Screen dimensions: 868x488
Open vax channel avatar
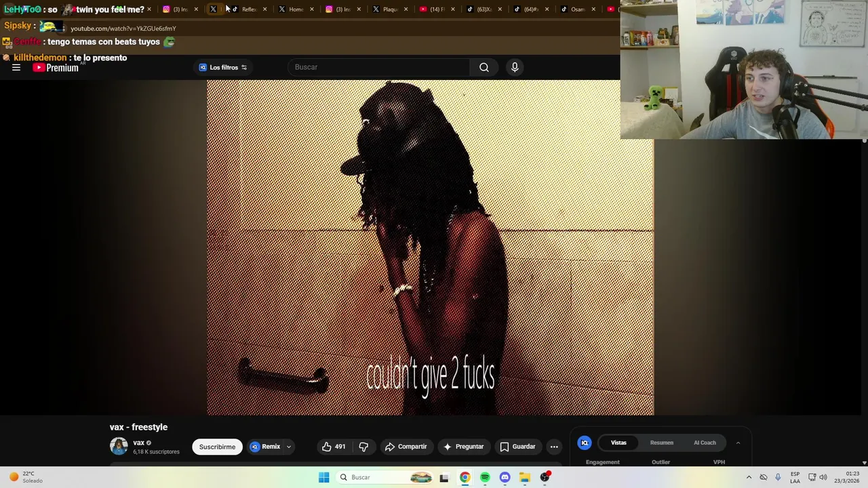[119, 446]
